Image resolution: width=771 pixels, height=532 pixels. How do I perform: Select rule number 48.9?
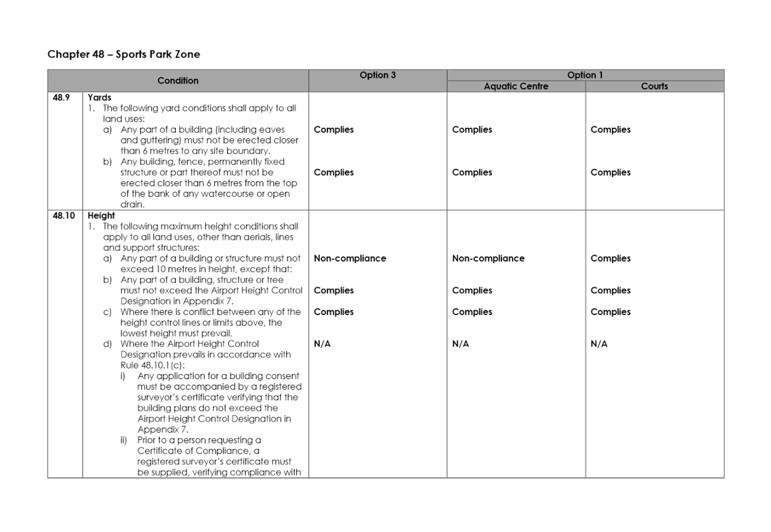tap(60, 97)
